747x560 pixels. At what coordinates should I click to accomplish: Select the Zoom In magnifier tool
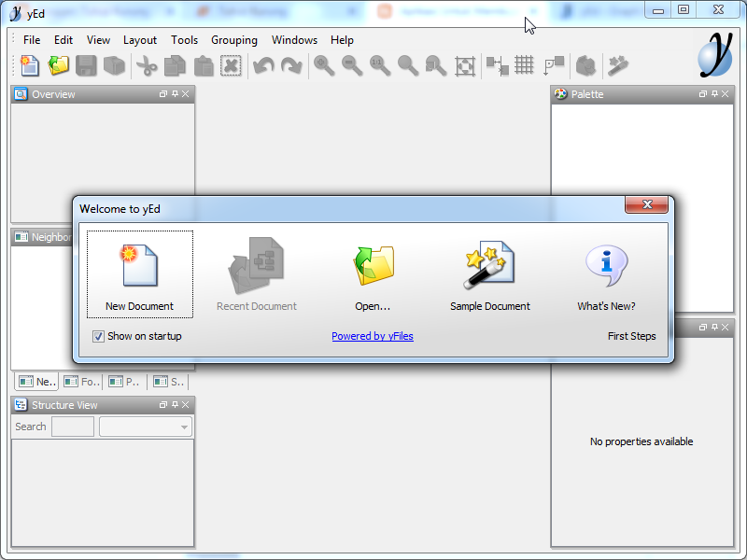(323, 65)
